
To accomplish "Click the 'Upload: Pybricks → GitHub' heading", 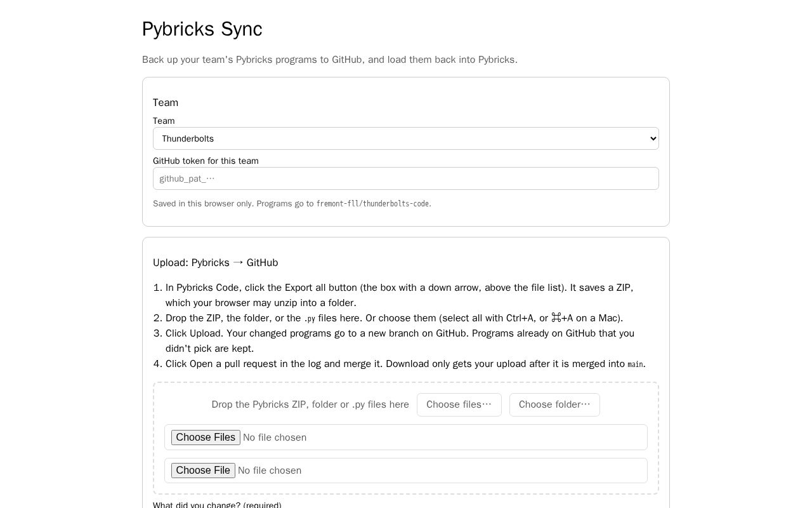I will click(x=216, y=262).
